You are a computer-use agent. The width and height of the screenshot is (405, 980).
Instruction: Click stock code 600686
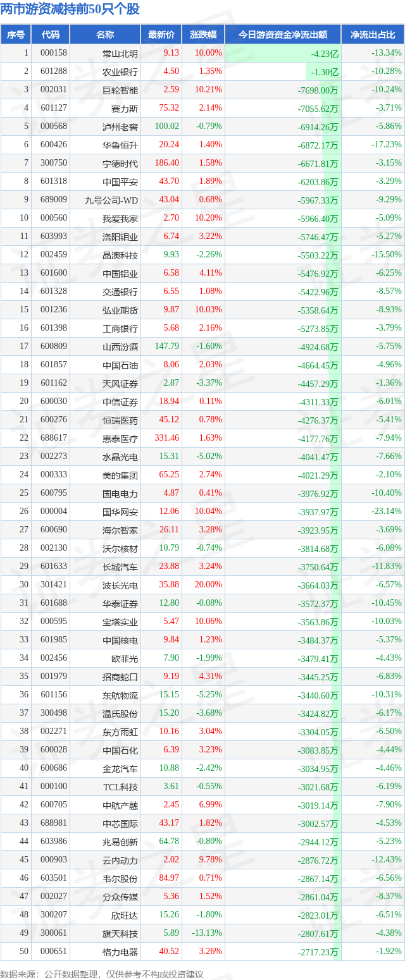pos(54,768)
